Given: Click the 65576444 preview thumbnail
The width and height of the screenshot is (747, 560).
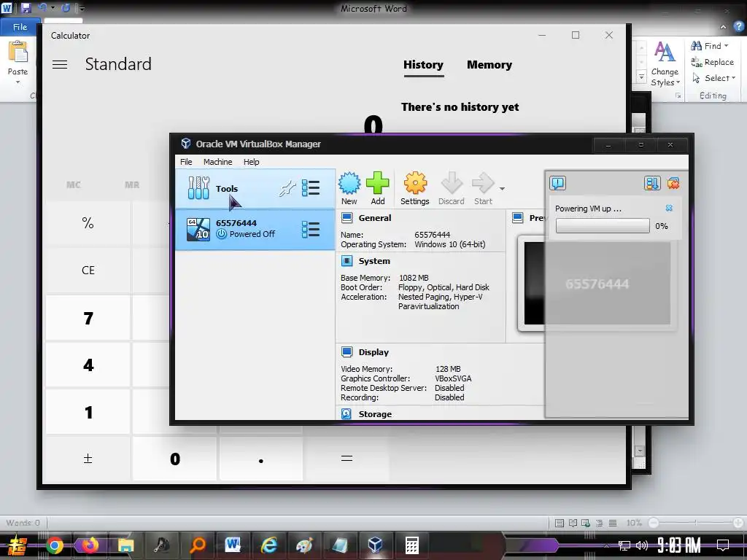Looking at the screenshot, I should [597, 284].
